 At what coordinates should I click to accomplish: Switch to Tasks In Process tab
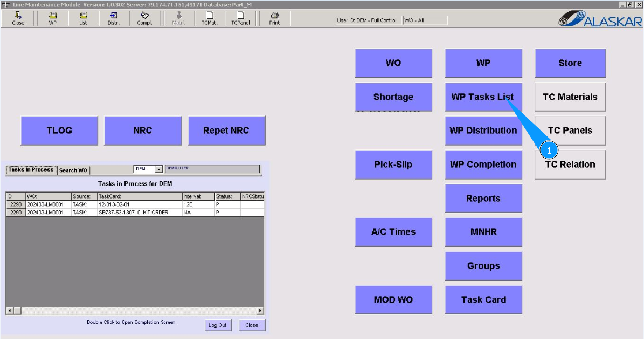point(31,170)
